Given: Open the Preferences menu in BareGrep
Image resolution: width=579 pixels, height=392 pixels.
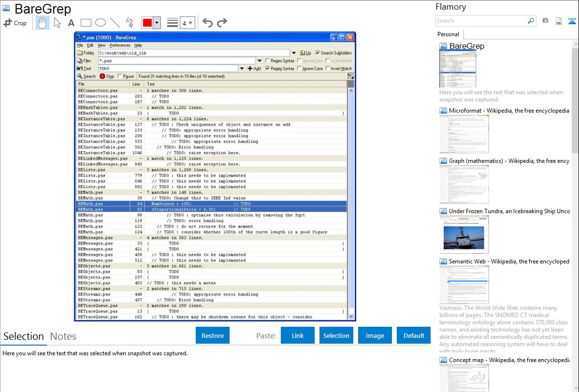Looking at the screenshot, I should 120,45.
